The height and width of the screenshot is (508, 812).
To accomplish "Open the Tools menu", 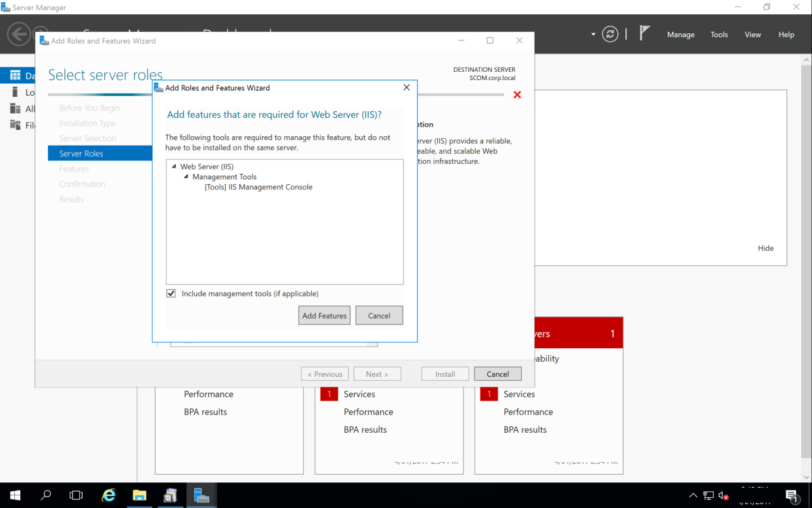I will (719, 34).
